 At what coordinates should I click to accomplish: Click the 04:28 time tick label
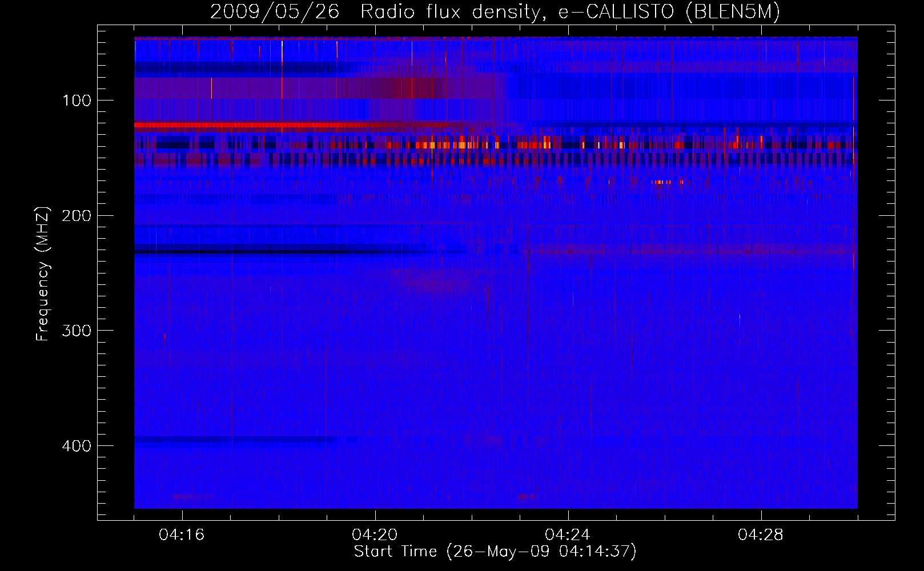[761, 535]
